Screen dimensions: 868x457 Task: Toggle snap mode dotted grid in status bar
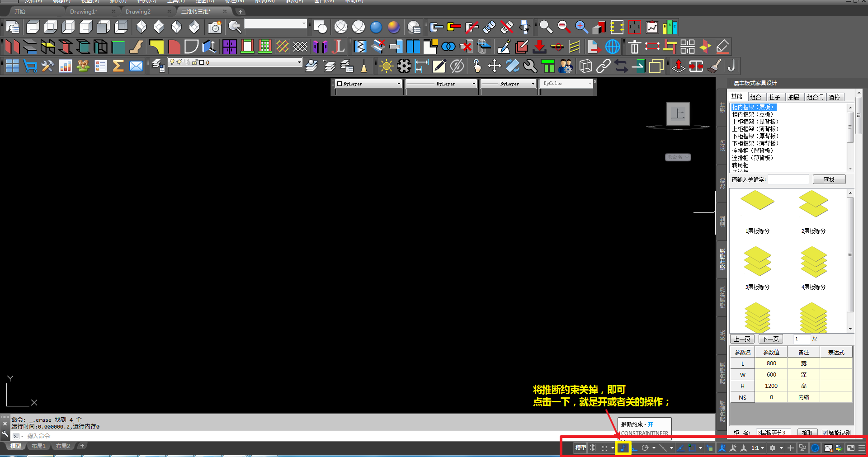604,448
